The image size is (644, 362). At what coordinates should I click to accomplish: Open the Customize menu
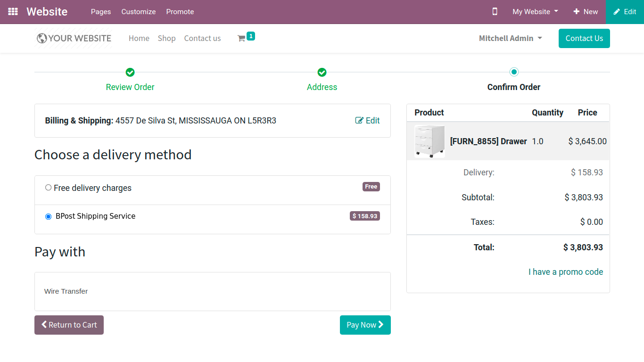(139, 12)
